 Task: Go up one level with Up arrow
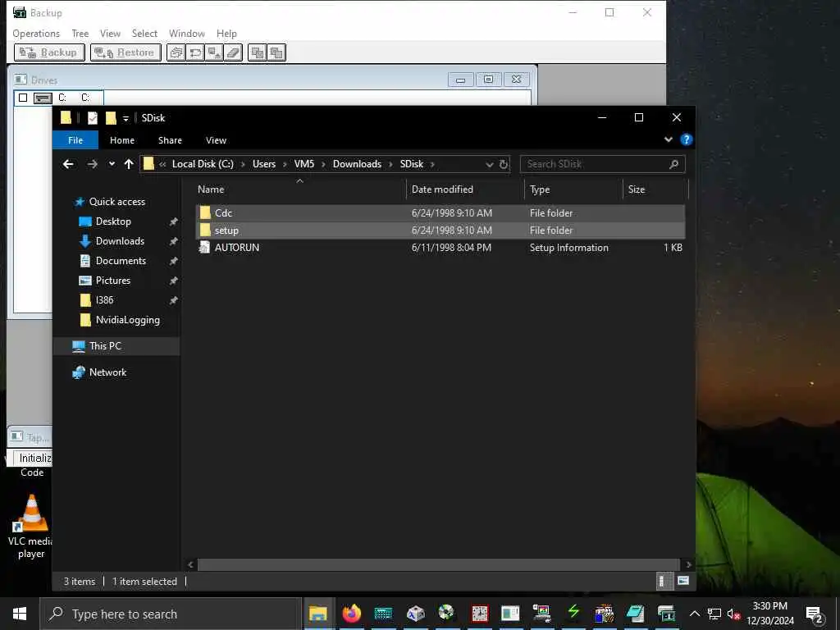(129, 164)
